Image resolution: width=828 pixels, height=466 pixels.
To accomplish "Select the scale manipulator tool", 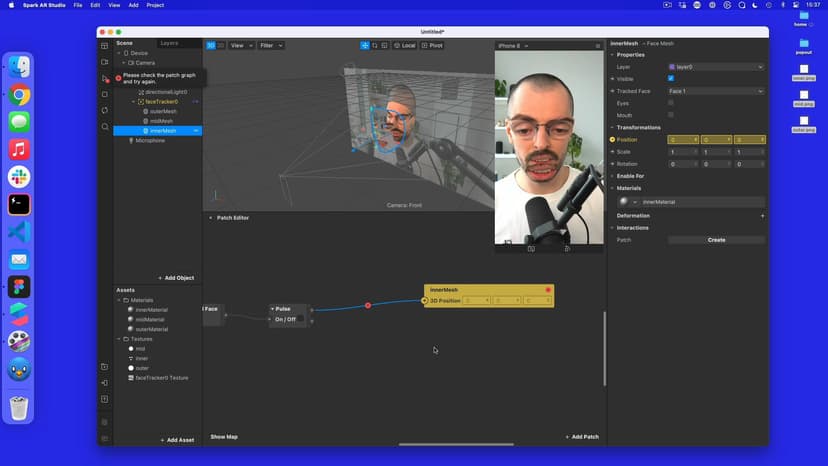I will pos(384,45).
